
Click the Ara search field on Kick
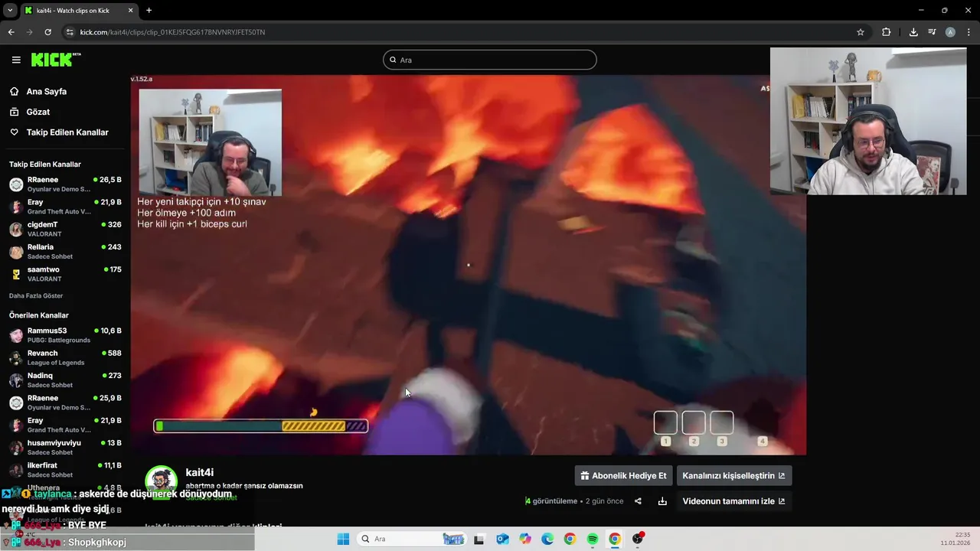[x=490, y=60]
